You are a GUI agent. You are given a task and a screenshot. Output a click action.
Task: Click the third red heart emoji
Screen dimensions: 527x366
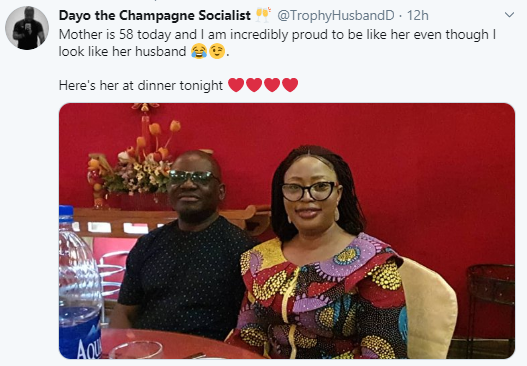point(272,85)
